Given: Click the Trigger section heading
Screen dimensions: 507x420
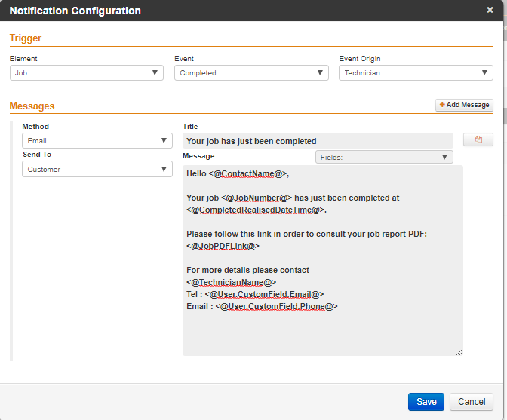Looking at the screenshot, I should click(x=26, y=38).
